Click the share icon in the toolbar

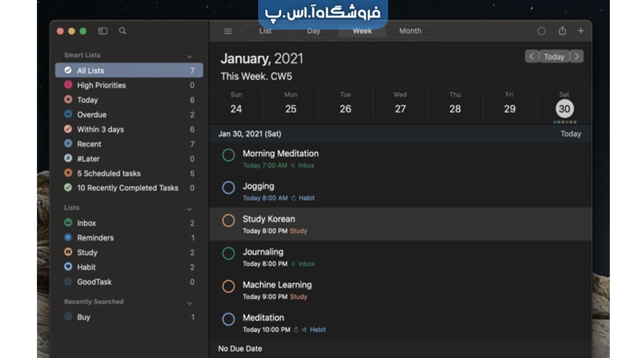pyautogui.click(x=562, y=31)
